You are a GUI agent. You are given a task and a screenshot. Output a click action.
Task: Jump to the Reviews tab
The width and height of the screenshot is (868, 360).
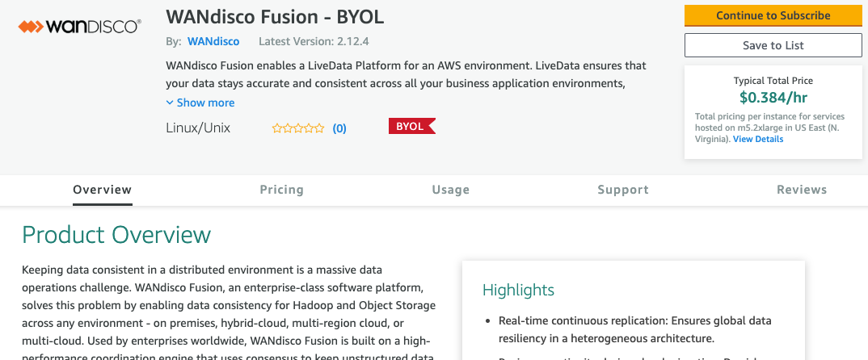802,190
